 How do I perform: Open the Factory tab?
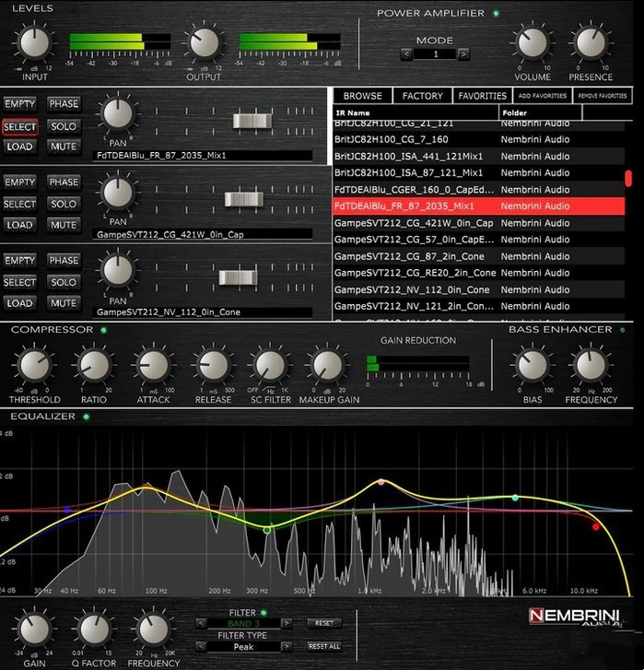click(x=423, y=96)
